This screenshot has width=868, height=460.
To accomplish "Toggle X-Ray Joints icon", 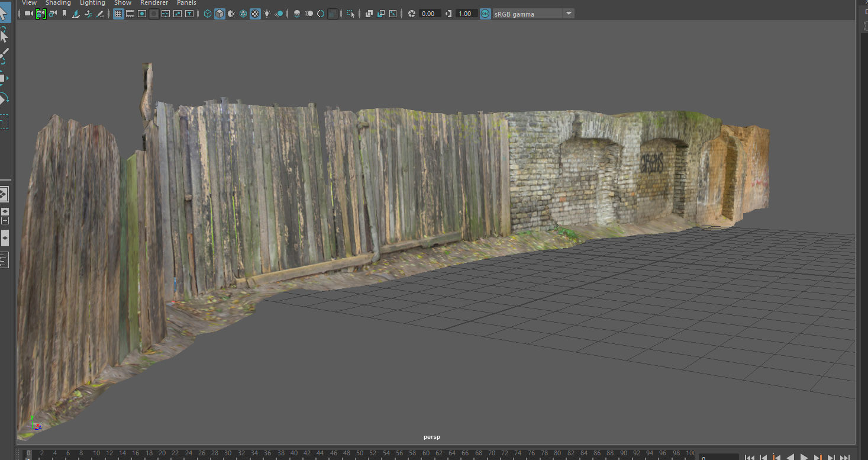I will coord(392,14).
